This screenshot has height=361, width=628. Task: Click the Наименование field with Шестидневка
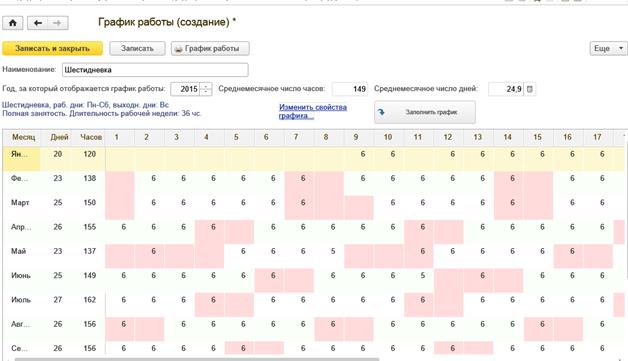pos(155,70)
